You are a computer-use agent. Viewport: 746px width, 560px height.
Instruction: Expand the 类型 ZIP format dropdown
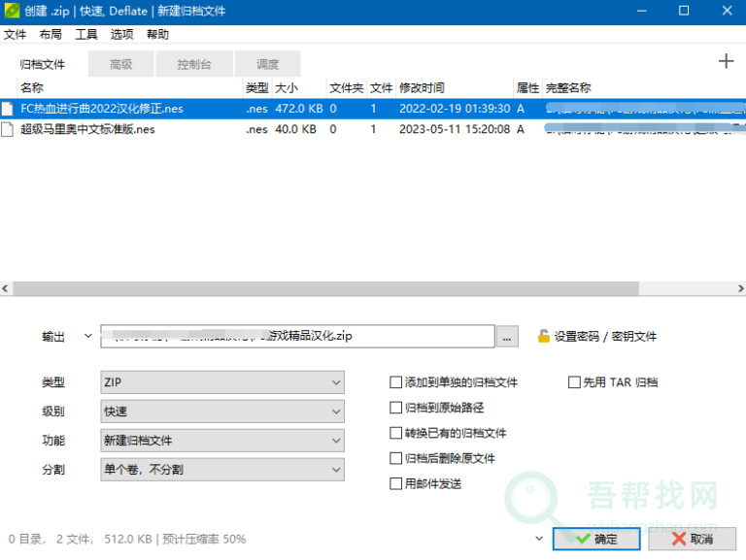pyautogui.click(x=221, y=382)
